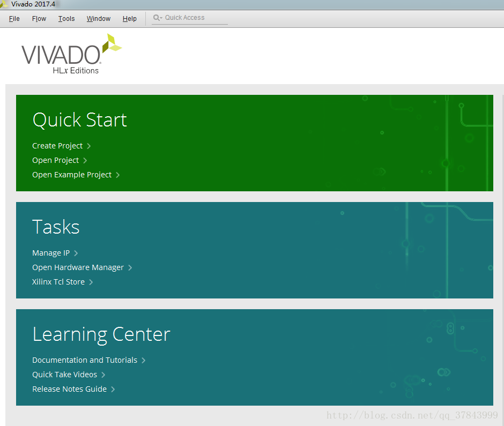The height and width of the screenshot is (426, 504).
Task: Open the Help menu
Action: (130, 19)
